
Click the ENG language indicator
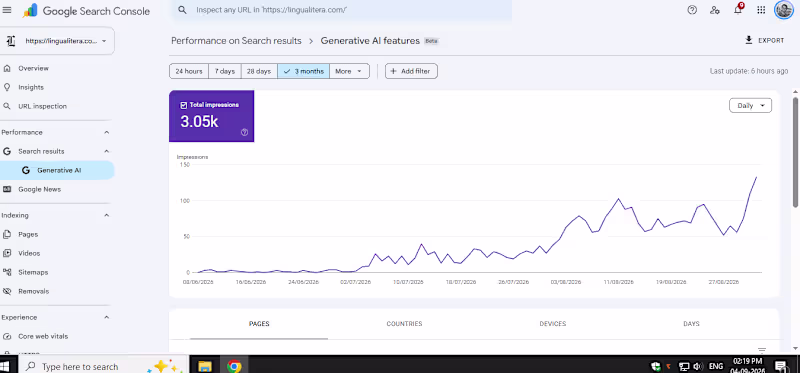pyautogui.click(x=716, y=366)
